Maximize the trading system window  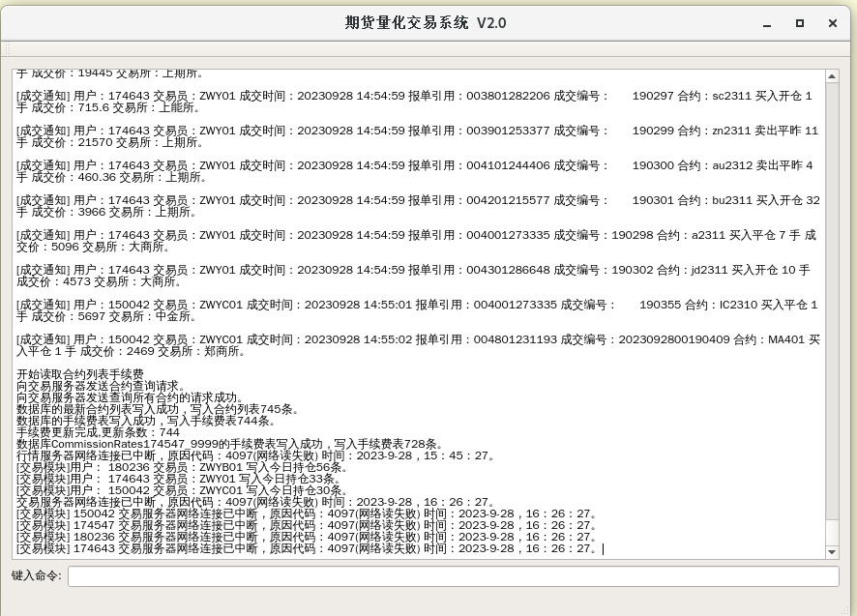pyautogui.click(x=799, y=23)
